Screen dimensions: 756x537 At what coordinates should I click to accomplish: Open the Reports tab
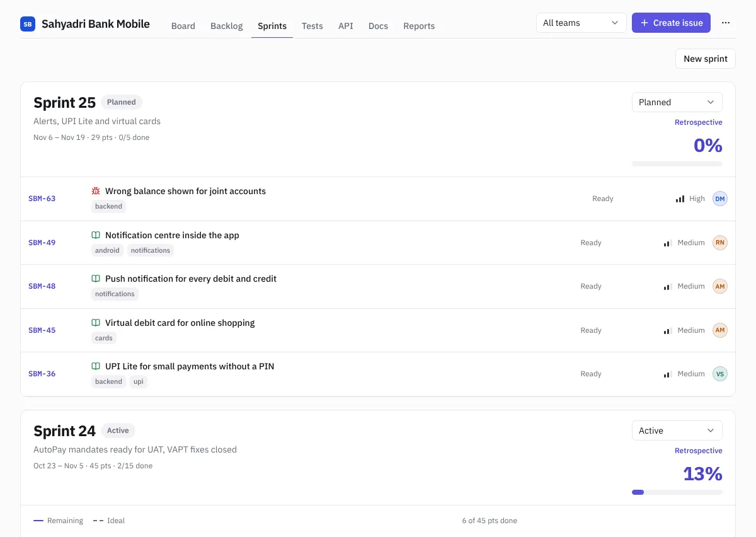coord(419,26)
